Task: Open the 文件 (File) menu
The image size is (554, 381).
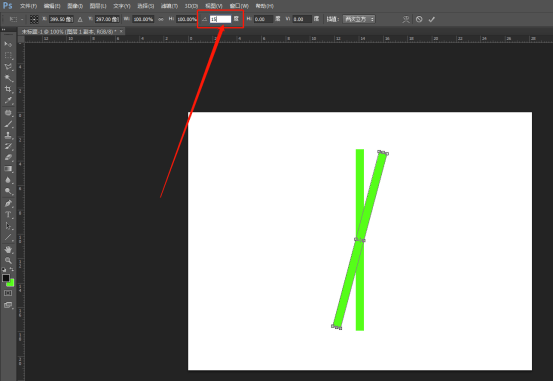Action: 28,6
